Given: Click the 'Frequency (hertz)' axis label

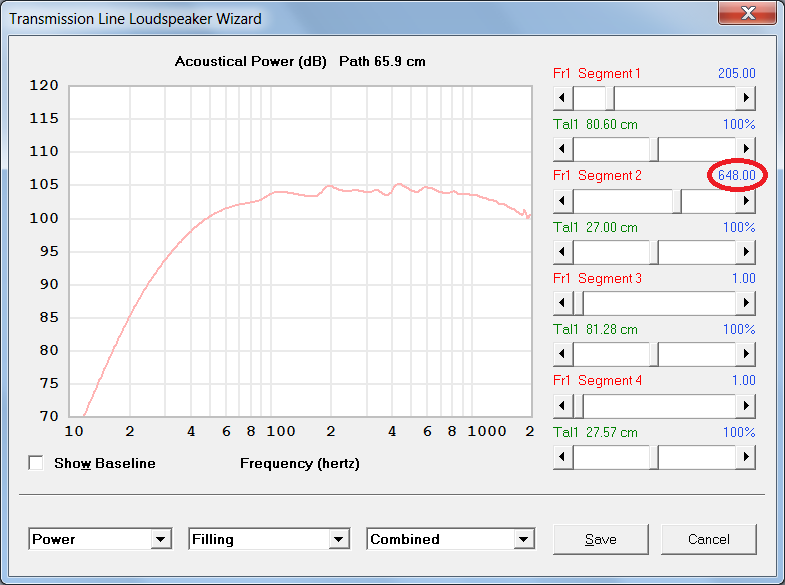Looking at the screenshot, I should click(x=300, y=463).
